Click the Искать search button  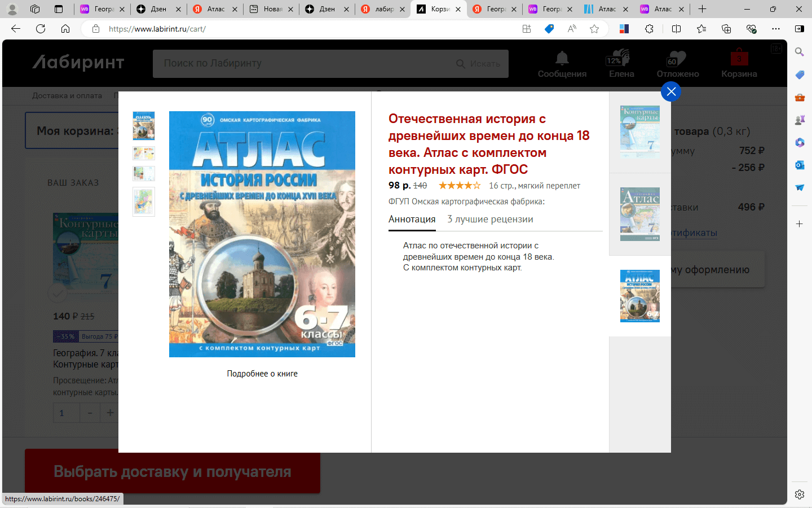pos(479,64)
